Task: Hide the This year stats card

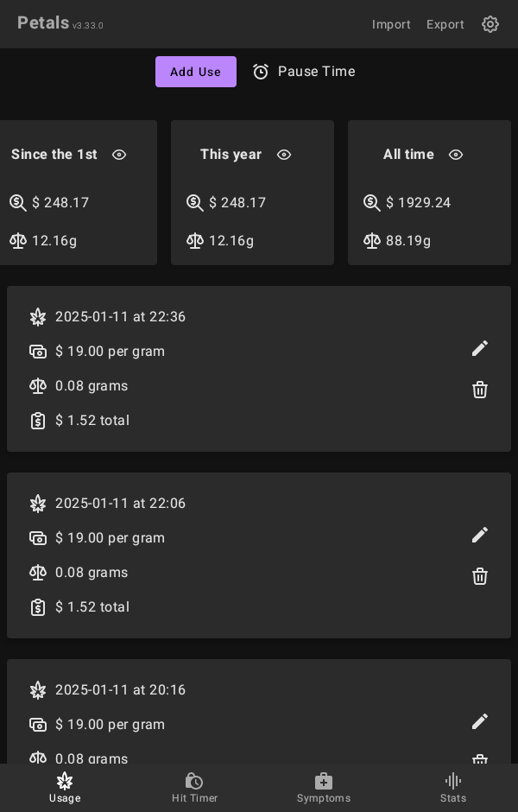Action: (283, 155)
